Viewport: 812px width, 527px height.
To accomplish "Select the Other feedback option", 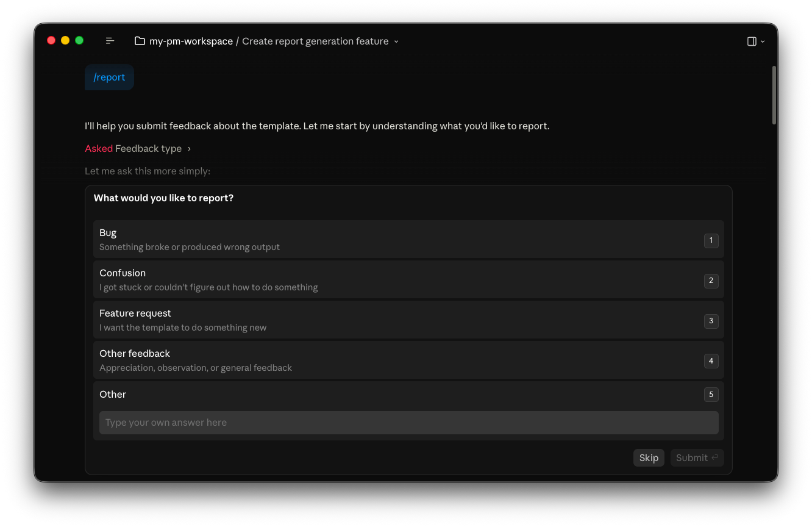I will point(408,360).
